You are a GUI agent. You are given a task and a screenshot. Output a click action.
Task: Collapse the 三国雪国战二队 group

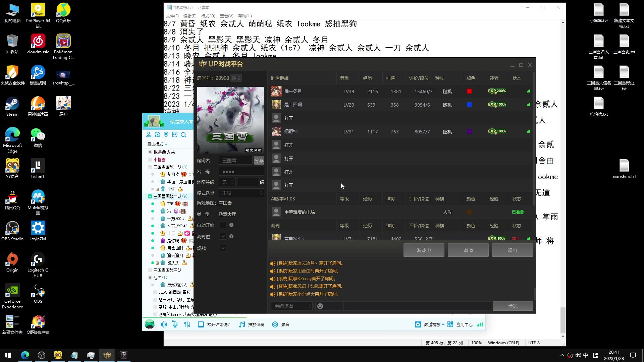click(x=150, y=196)
